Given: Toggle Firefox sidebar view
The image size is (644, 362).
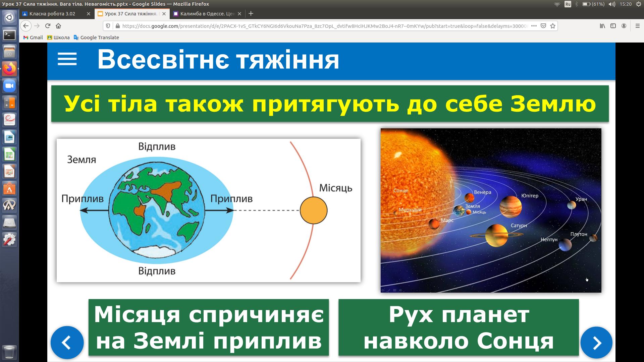Looking at the screenshot, I should click(613, 26).
